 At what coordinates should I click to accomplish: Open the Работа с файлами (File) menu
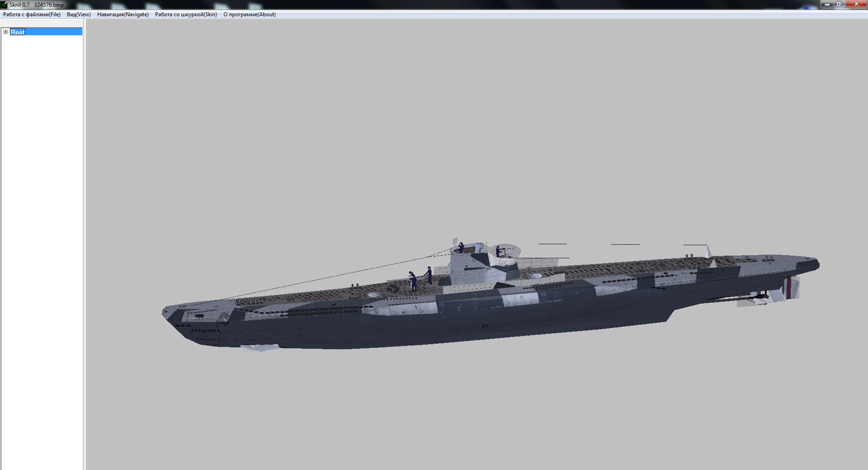click(31, 14)
